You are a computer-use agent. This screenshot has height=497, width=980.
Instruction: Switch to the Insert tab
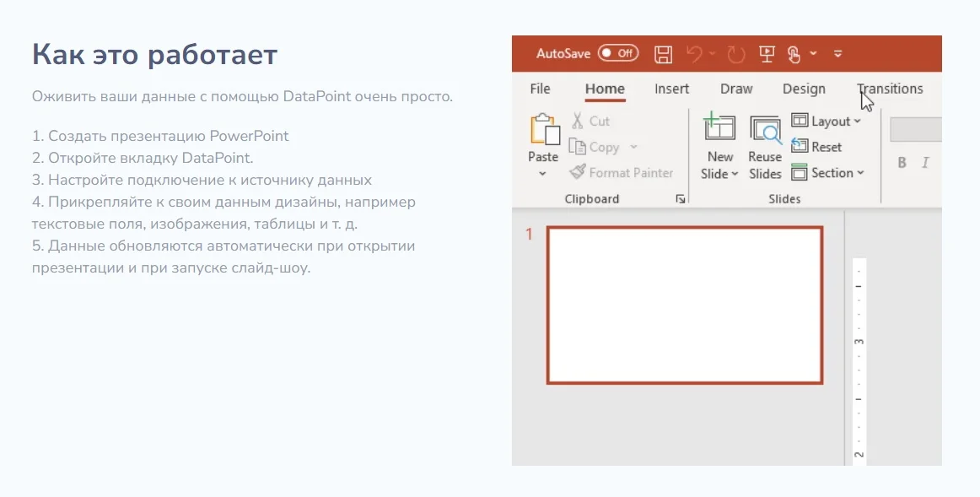click(672, 89)
